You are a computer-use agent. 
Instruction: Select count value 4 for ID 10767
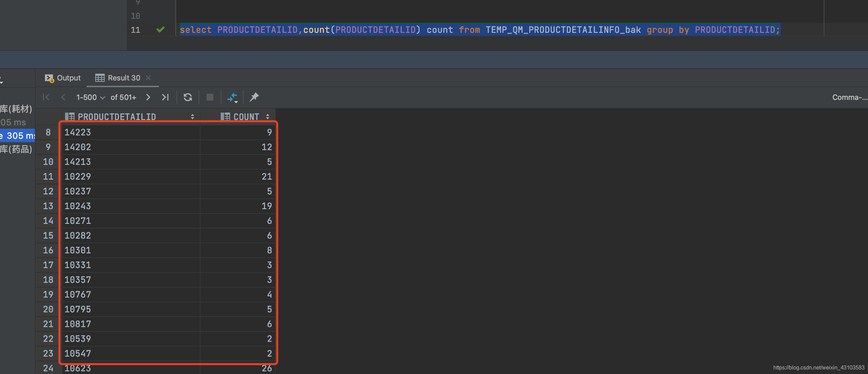coord(238,295)
